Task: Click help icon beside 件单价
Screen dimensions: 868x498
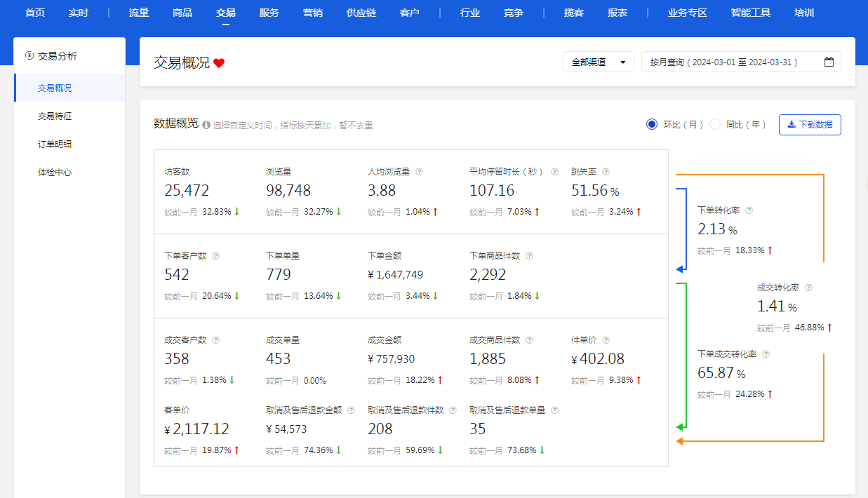Action: click(x=606, y=340)
